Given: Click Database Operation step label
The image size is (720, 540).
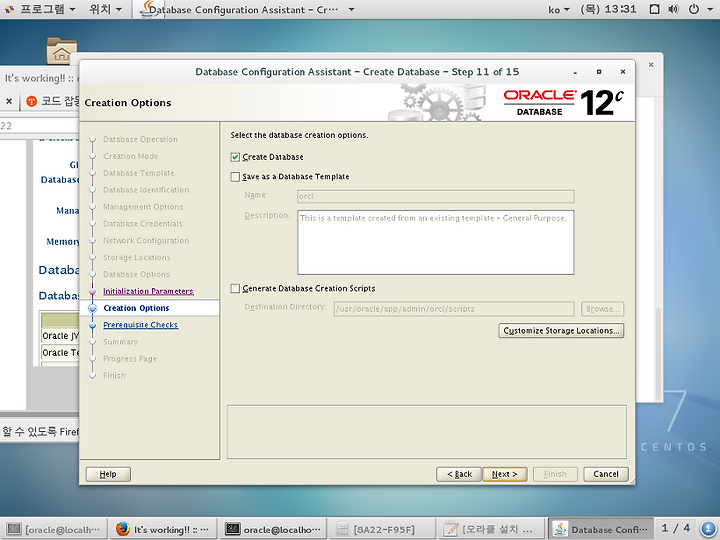Looking at the screenshot, I should [141, 139].
